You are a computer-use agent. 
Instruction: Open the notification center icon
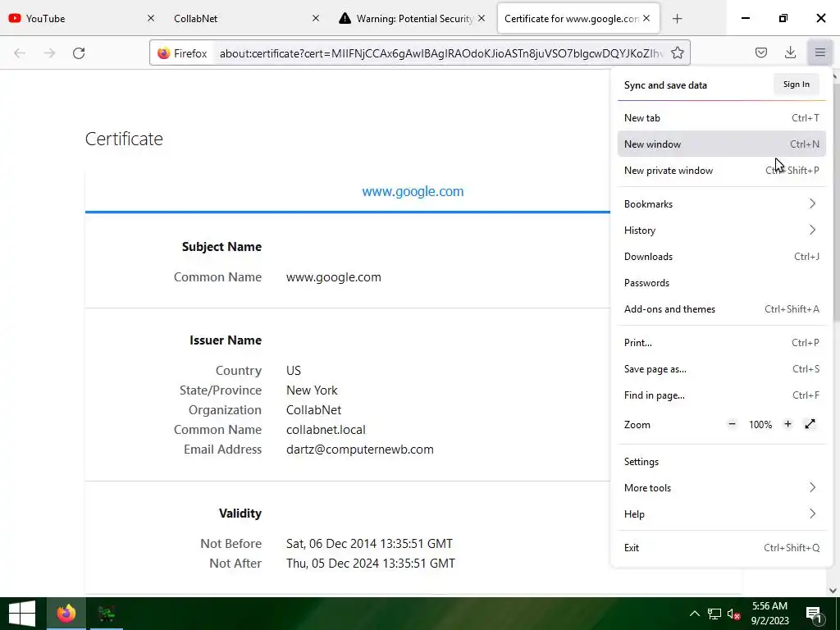(814, 614)
